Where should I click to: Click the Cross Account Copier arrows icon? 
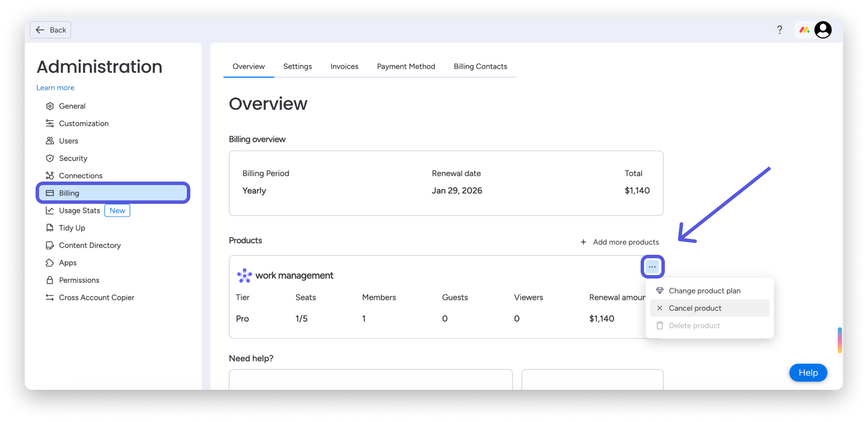point(50,297)
